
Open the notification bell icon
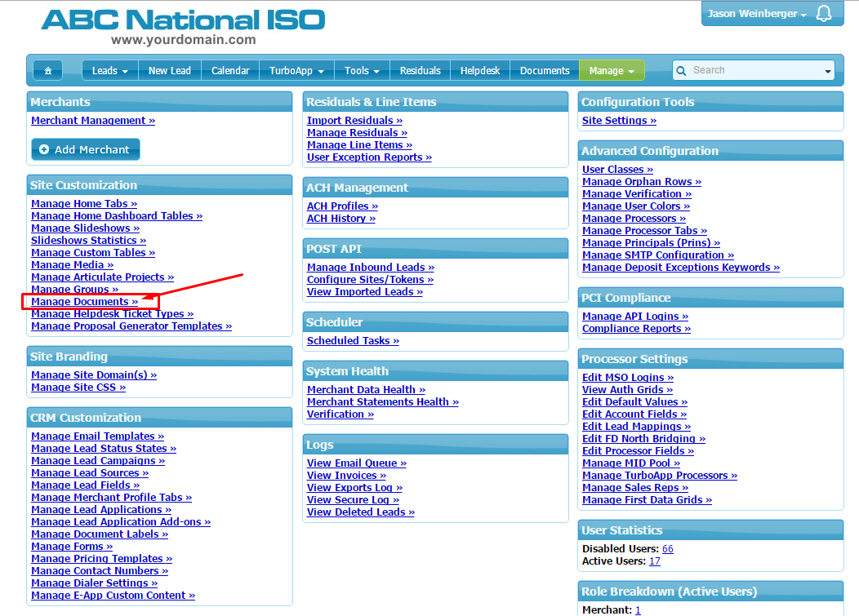pos(823,13)
